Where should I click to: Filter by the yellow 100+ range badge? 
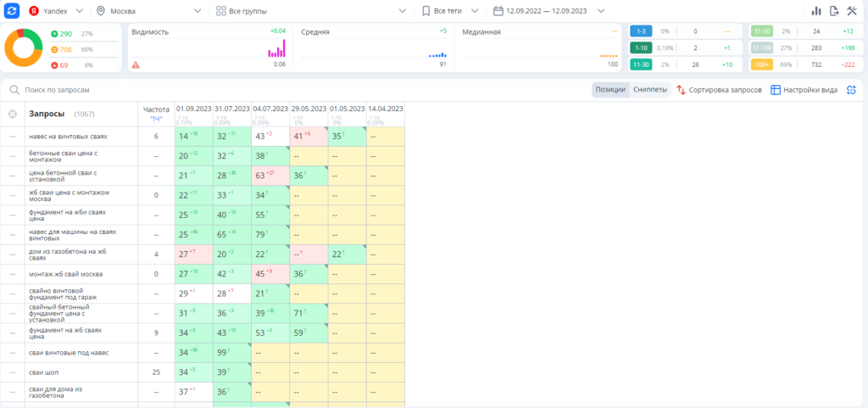coord(762,64)
